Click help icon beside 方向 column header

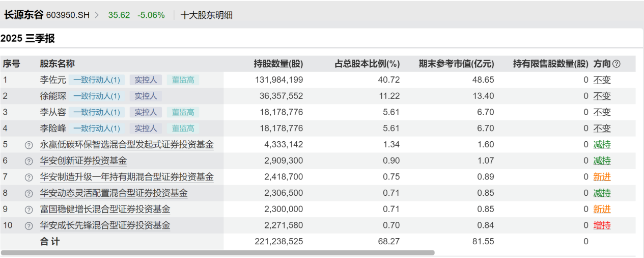[617, 64]
